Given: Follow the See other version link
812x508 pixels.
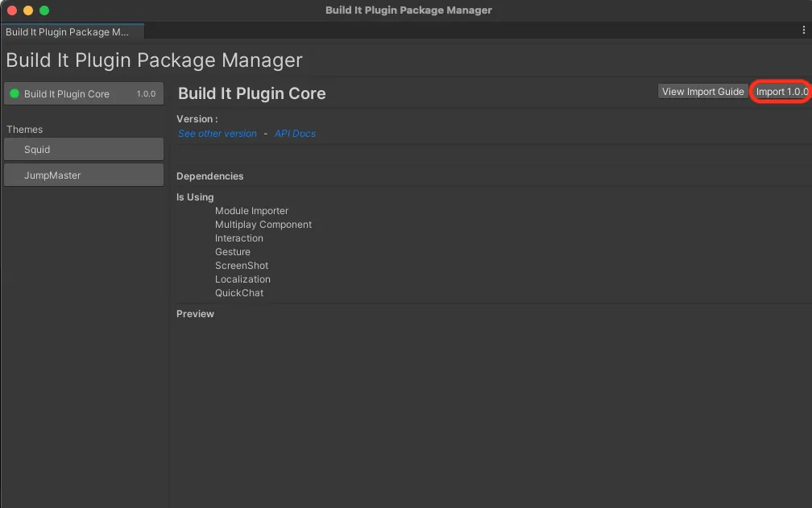Looking at the screenshot, I should (x=217, y=134).
